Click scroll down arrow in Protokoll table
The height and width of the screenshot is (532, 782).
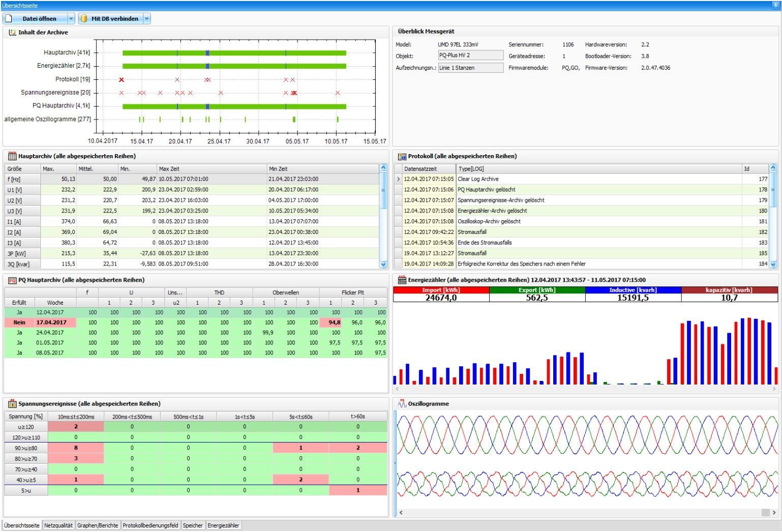tap(773, 264)
